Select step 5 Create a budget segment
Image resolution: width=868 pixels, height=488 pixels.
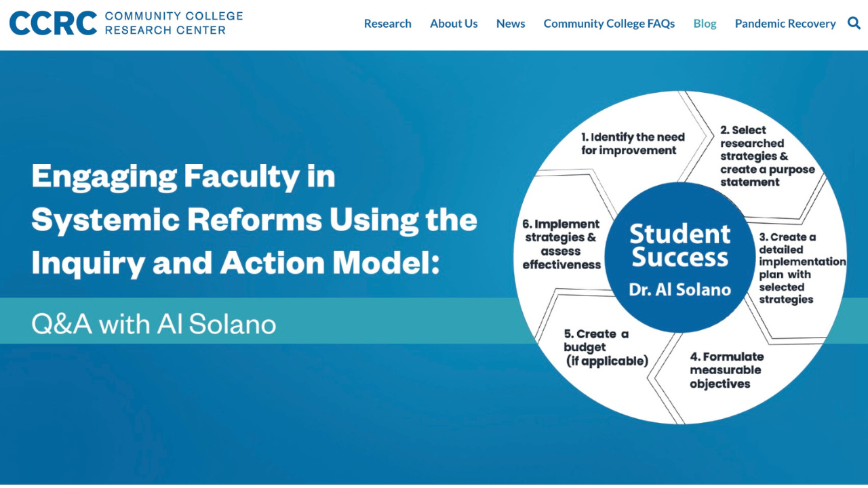tap(605, 348)
